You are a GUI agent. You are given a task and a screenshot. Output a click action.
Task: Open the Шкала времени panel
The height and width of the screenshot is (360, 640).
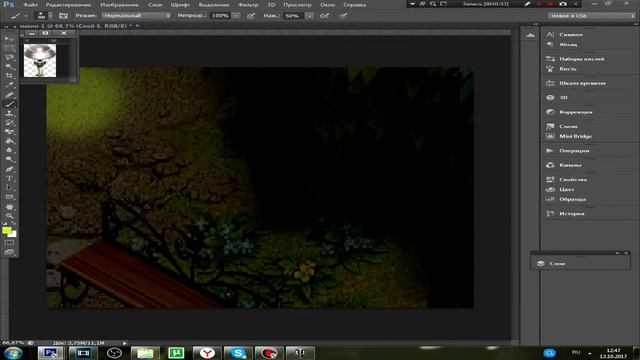pyautogui.click(x=582, y=83)
